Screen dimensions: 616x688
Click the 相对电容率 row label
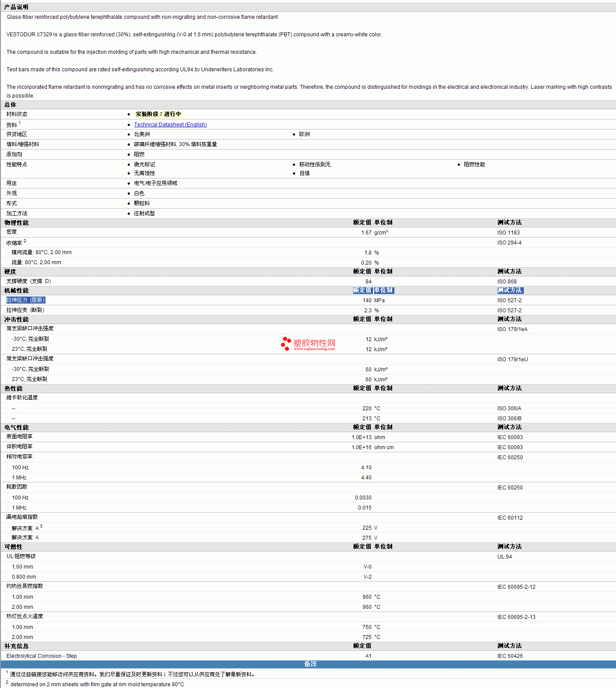pyautogui.click(x=19, y=457)
